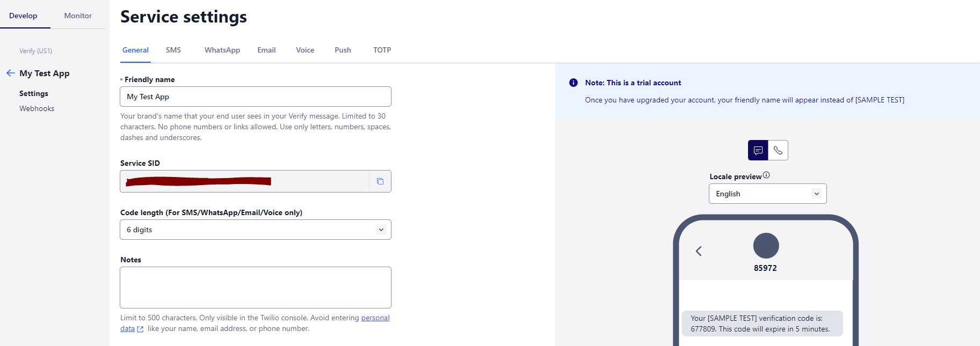
Task: Copy the Service SID to clipboard
Action: click(x=380, y=181)
